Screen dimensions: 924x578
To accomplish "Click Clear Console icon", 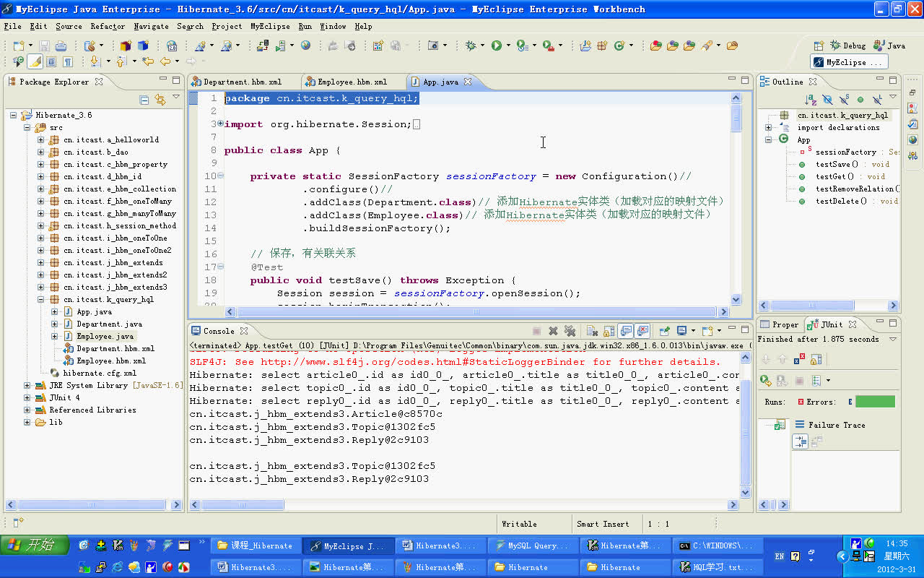I will pyautogui.click(x=592, y=331).
